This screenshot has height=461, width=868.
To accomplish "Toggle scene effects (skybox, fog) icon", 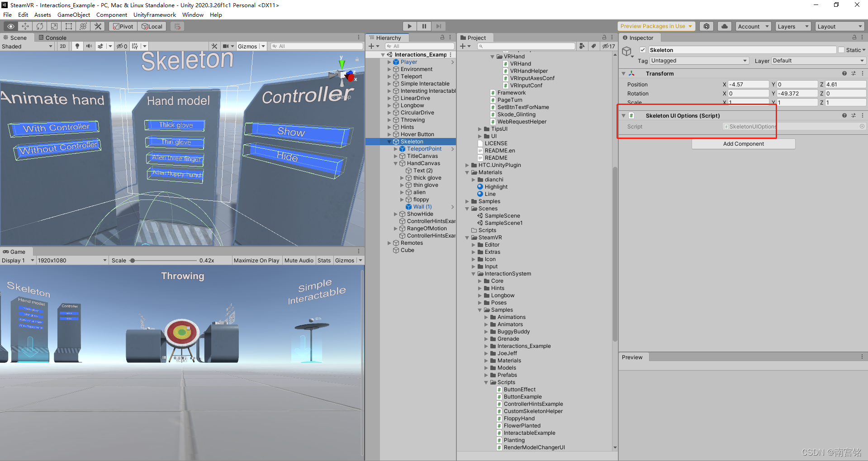I will pos(100,46).
